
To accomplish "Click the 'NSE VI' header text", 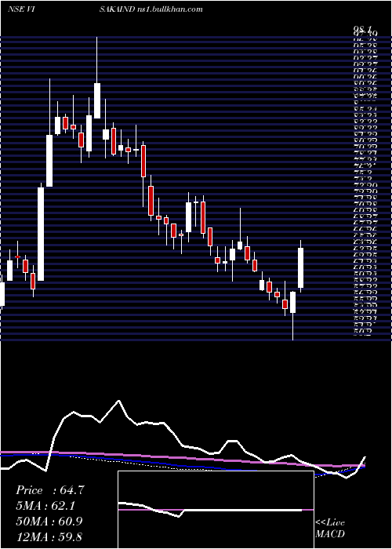I will point(20,9).
